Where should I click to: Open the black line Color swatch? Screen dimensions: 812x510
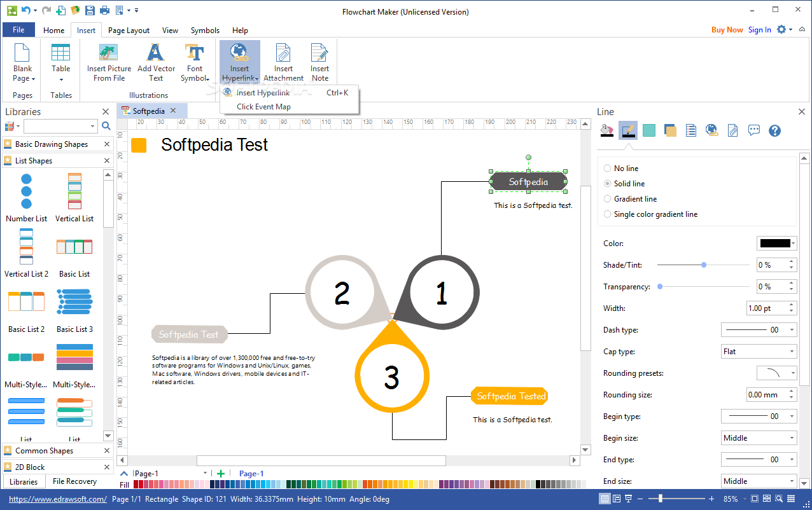[x=776, y=244]
